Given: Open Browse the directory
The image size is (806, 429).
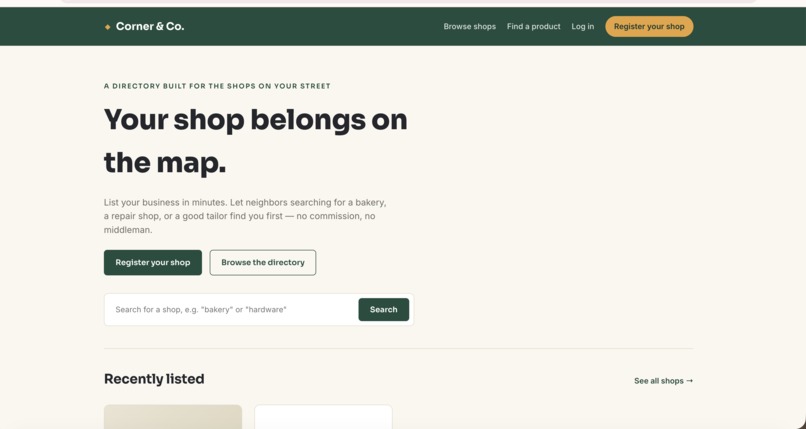Looking at the screenshot, I should (263, 263).
